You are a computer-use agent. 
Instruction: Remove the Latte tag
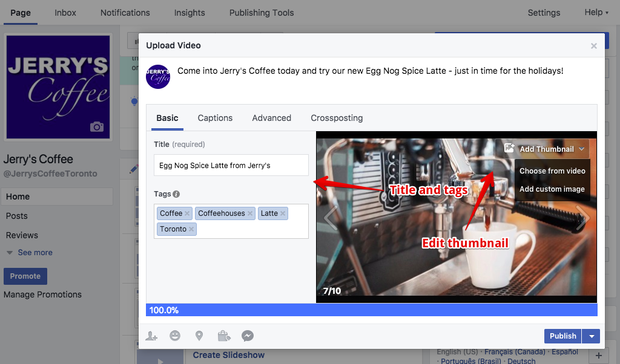pyautogui.click(x=283, y=213)
